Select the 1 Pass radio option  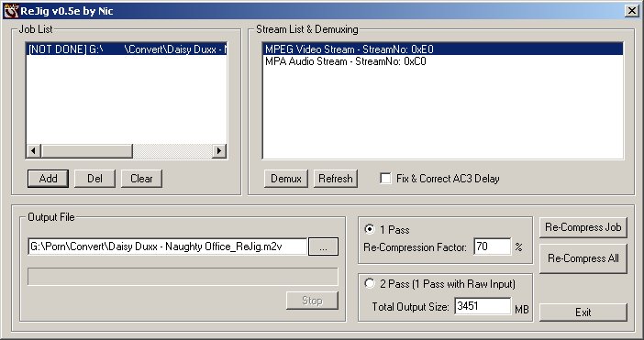(370, 229)
